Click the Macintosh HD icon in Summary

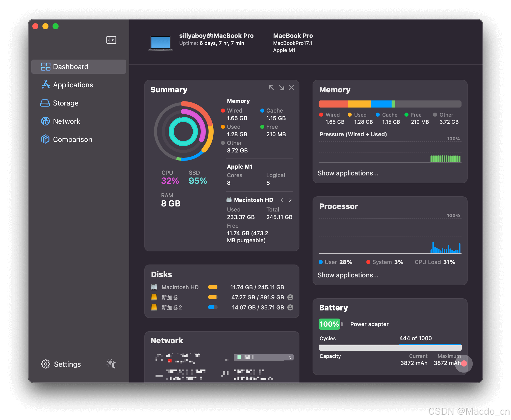(x=229, y=200)
